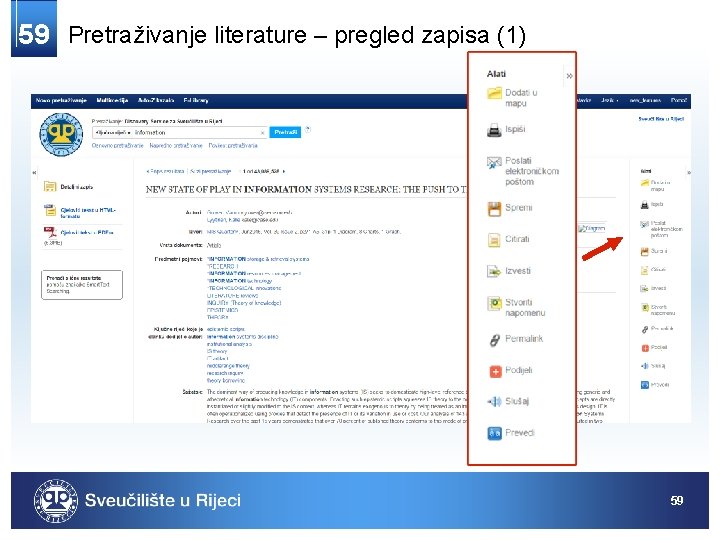Click keyword link 'epistemic scripts'
720x540 pixels.
tap(225, 329)
